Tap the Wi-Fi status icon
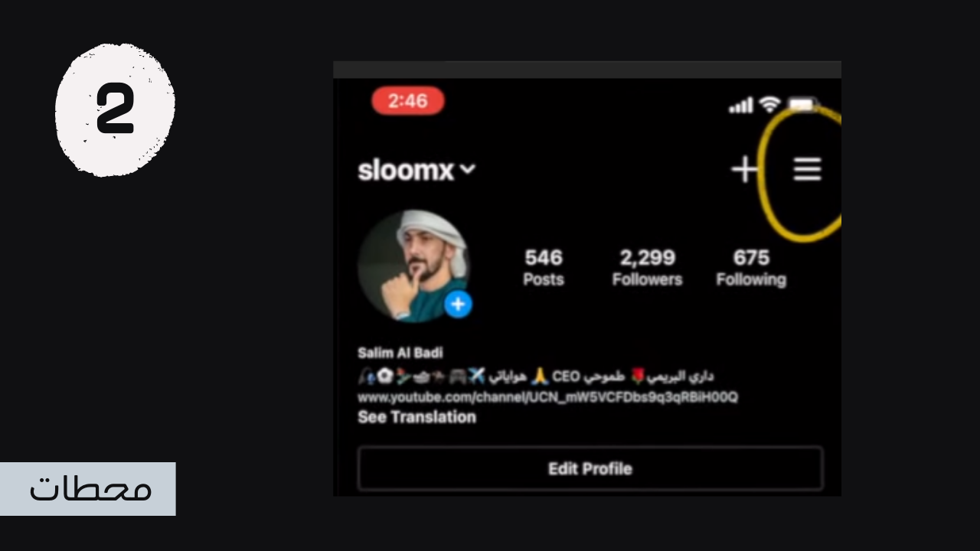The width and height of the screenshot is (980, 551). coord(770,105)
